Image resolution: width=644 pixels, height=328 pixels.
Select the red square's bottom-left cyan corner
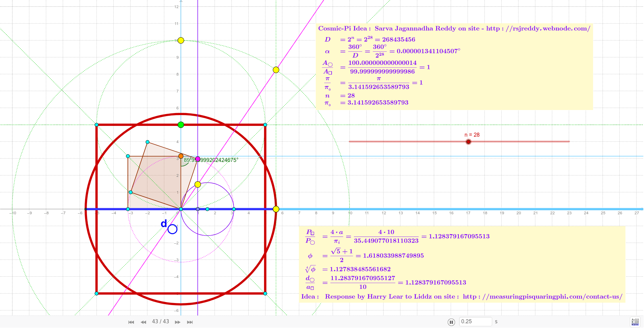click(96, 294)
